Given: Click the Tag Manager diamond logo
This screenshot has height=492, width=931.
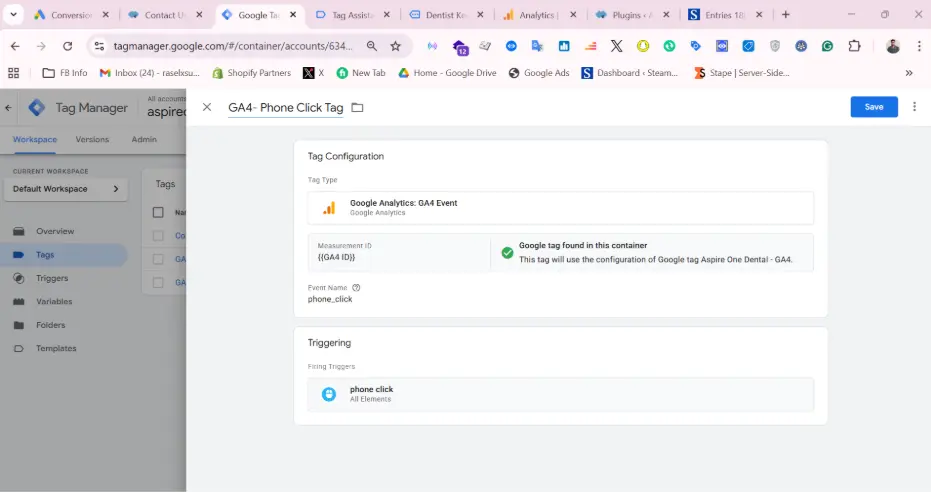Looking at the screenshot, I should [x=37, y=107].
